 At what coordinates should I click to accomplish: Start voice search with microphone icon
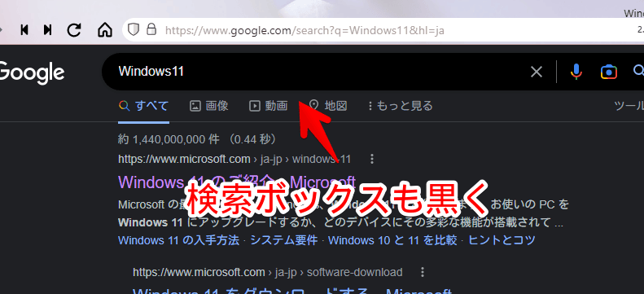tap(576, 72)
